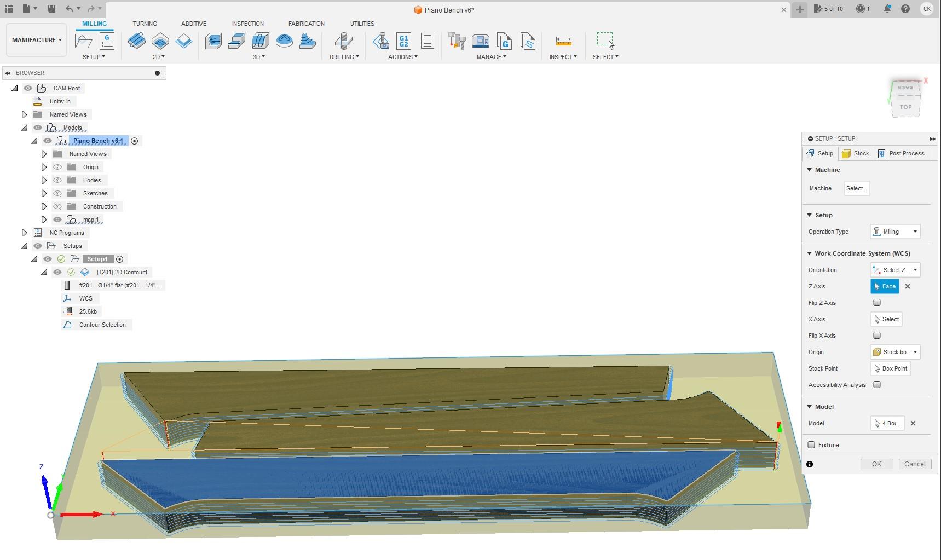This screenshot has height=560, width=941.
Task: Click OK to confirm the setup
Action: click(876, 464)
